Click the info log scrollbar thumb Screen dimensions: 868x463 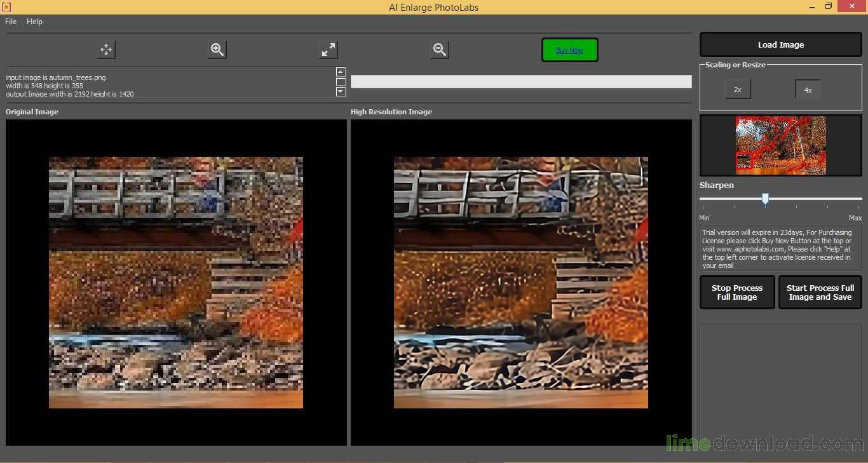coord(341,82)
